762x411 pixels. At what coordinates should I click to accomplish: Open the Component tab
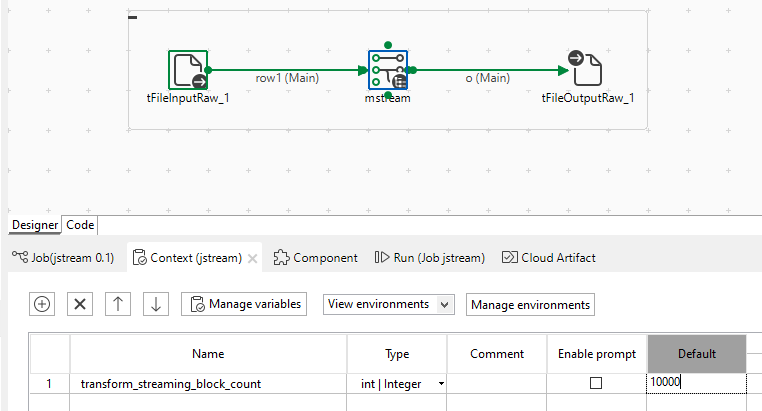(x=315, y=258)
